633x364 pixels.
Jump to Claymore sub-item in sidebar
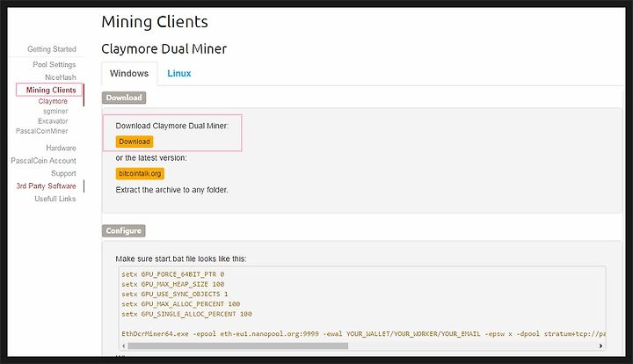53,101
